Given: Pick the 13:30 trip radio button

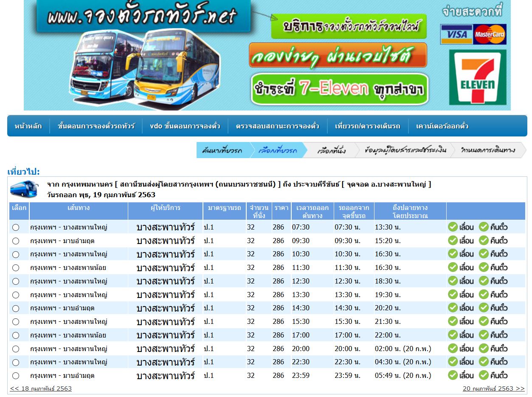Looking at the screenshot, I should coord(16,295).
